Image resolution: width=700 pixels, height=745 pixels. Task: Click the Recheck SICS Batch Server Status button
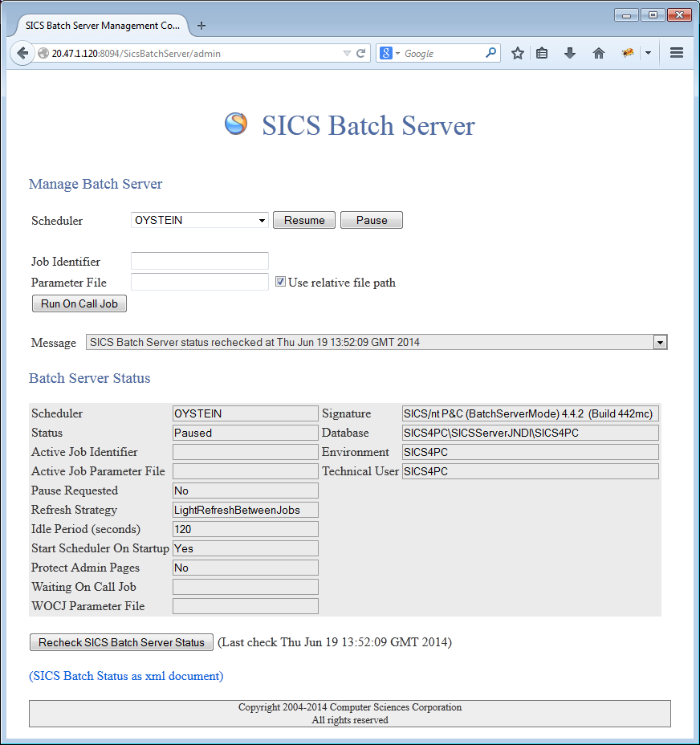pyautogui.click(x=121, y=642)
